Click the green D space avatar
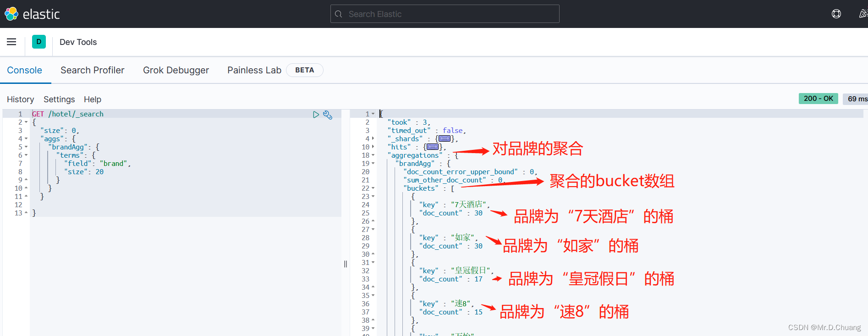The image size is (868, 336). (x=39, y=42)
